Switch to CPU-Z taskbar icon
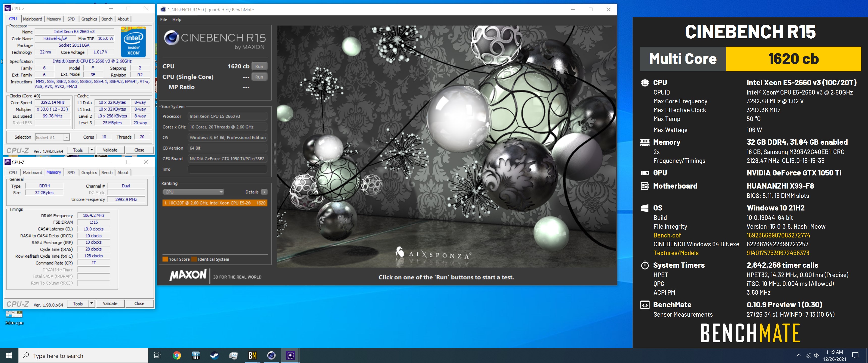This screenshot has width=868, height=363. [x=290, y=356]
